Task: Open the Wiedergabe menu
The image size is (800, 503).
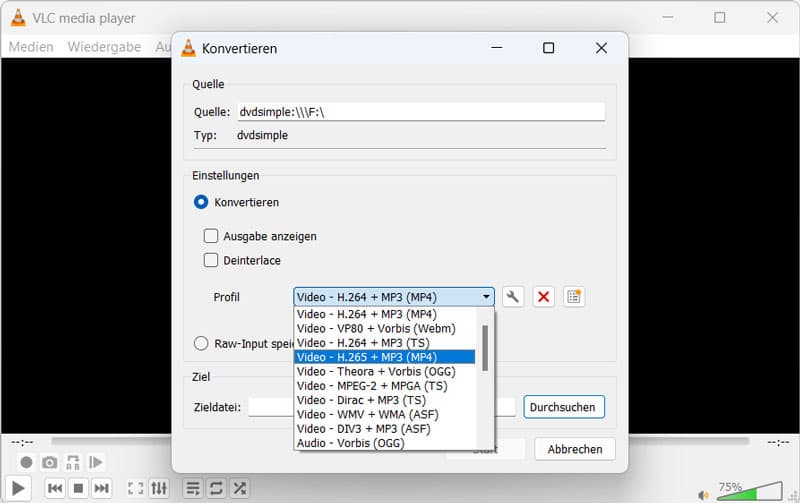Action: pos(104,47)
